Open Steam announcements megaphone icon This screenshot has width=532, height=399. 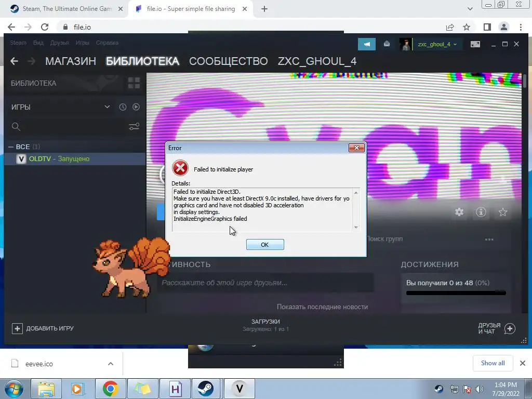[367, 44]
